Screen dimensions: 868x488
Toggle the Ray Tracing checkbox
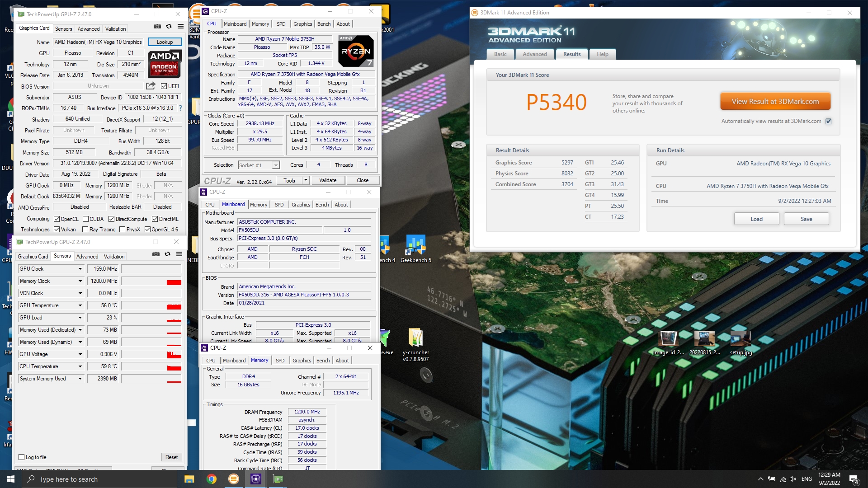(85, 230)
